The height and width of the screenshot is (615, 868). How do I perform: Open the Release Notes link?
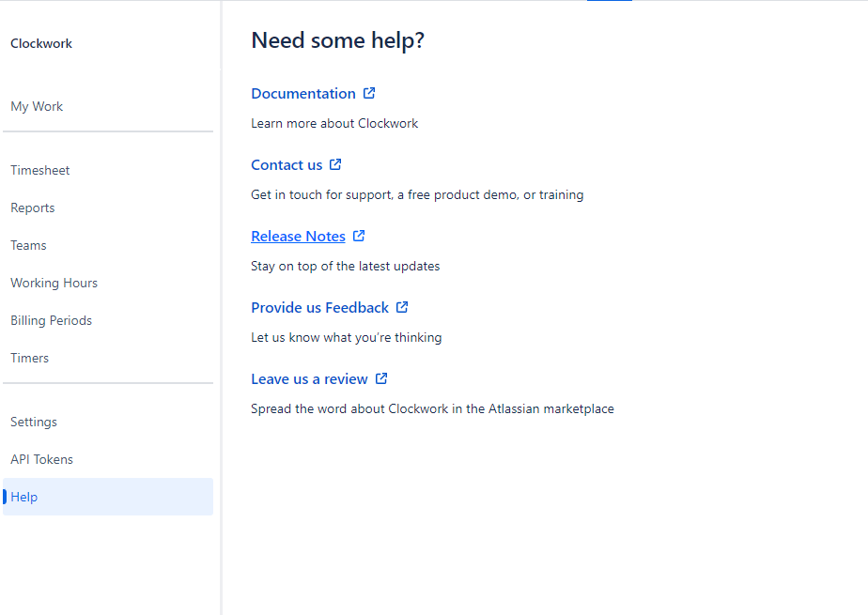tap(299, 237)
